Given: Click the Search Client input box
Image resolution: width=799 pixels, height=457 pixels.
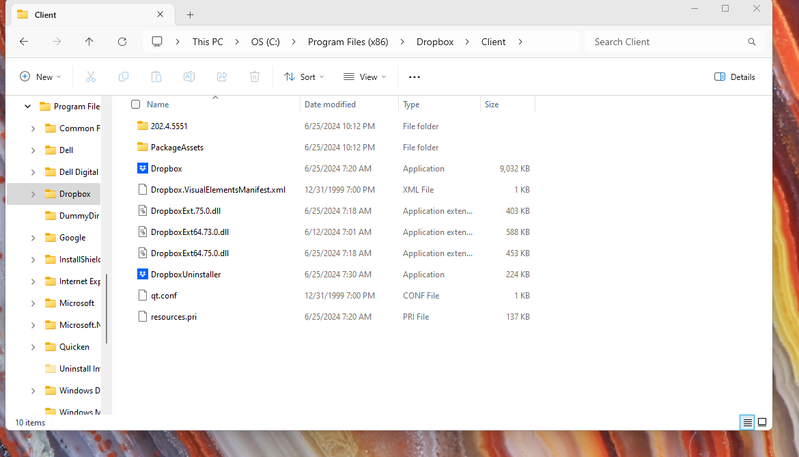Looking at the screenshot, I should point(665,42).
